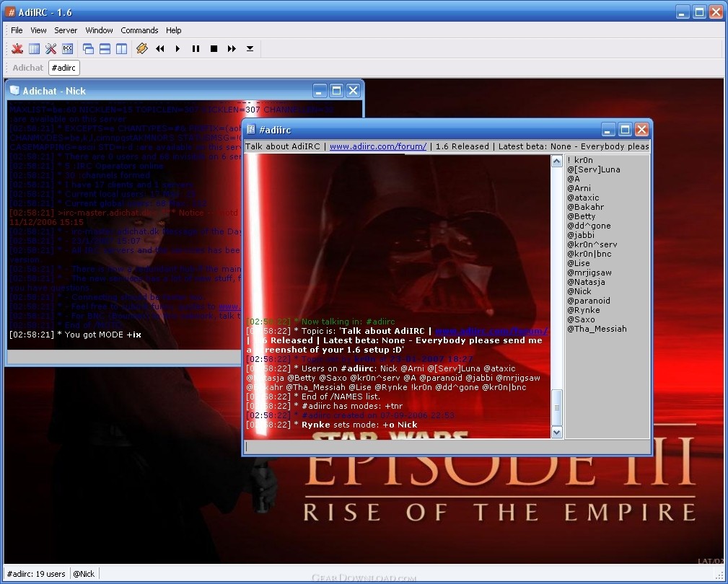The image size is (728, 584).
Task: Click the previous track rewind button
Action: pyautogui.click(x=160, y=48)
